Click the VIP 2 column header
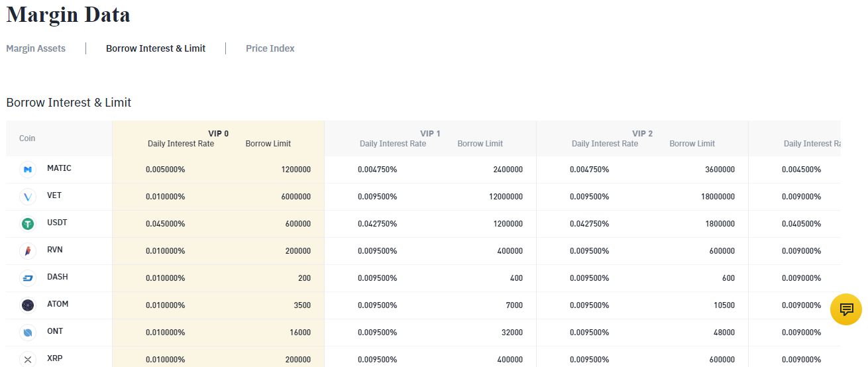The height and width of the screenshot is (367, 868). coord(642,133)
